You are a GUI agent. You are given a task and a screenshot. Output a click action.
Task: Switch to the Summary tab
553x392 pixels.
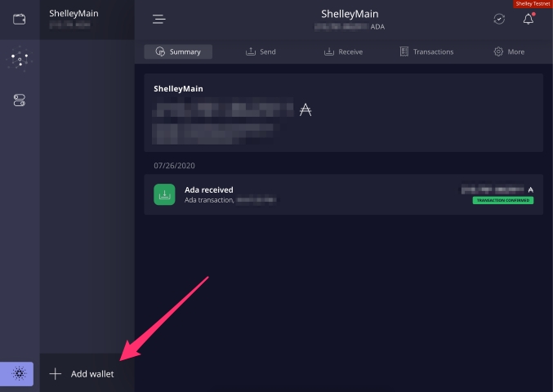[178, 51]
